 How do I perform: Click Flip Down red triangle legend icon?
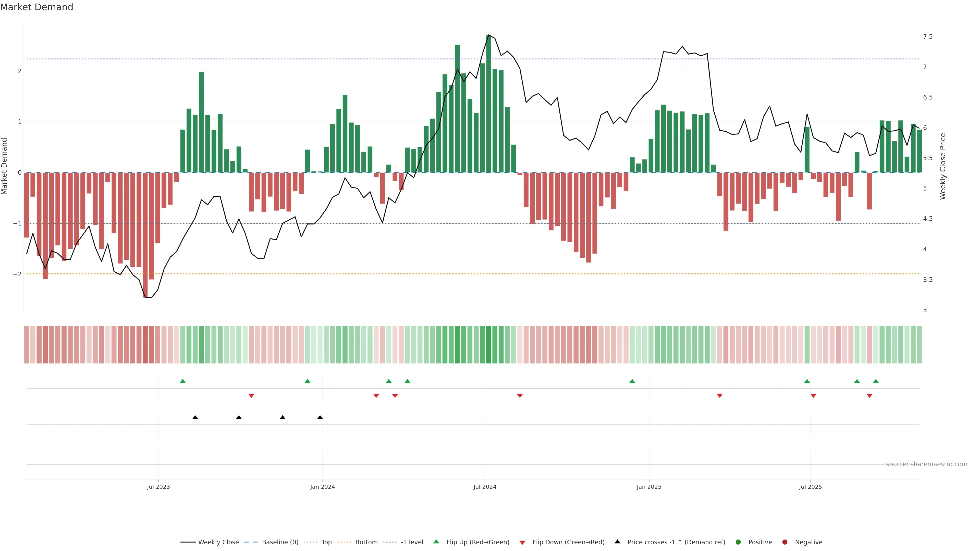[x=522, y=542]
